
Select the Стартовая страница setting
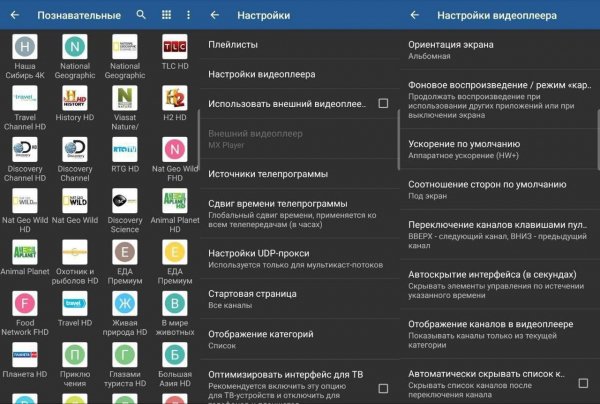[300, 299]
